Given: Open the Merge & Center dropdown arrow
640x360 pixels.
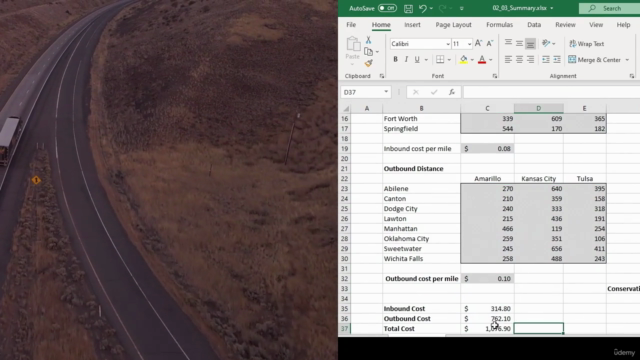Looking at the screenshot, I should point(627,60).
